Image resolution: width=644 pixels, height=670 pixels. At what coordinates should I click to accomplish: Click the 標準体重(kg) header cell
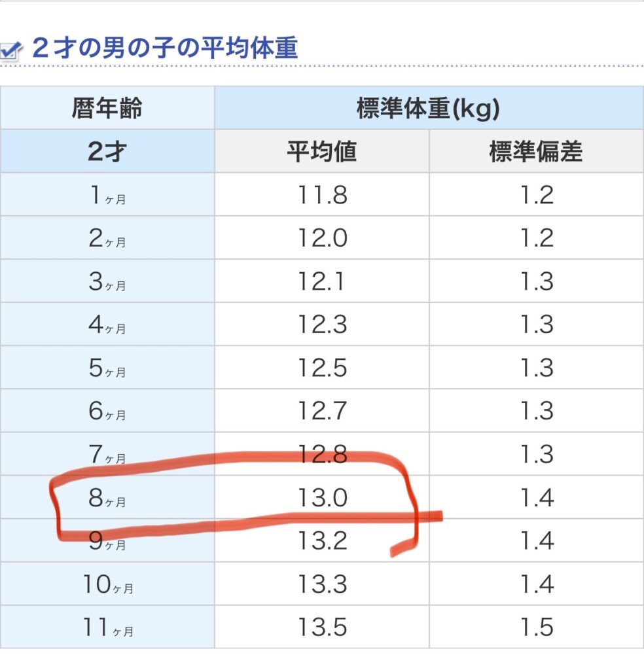click(429, 108)
